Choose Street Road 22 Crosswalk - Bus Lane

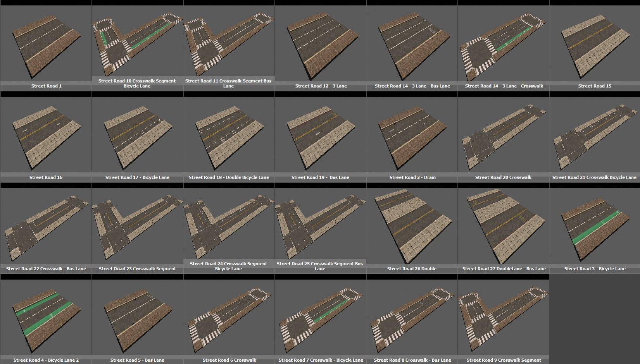pyautogui.click(x=45, y=227)
